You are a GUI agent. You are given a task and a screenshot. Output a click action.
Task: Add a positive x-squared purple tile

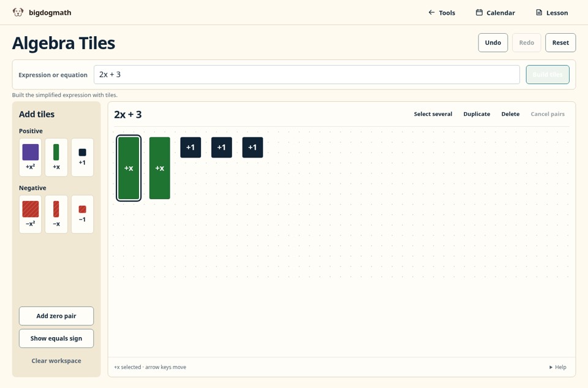pos(31,158)
